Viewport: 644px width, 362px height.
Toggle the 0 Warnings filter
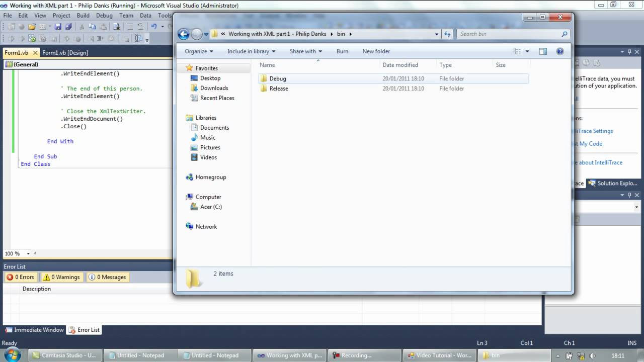tap(61, 277)
